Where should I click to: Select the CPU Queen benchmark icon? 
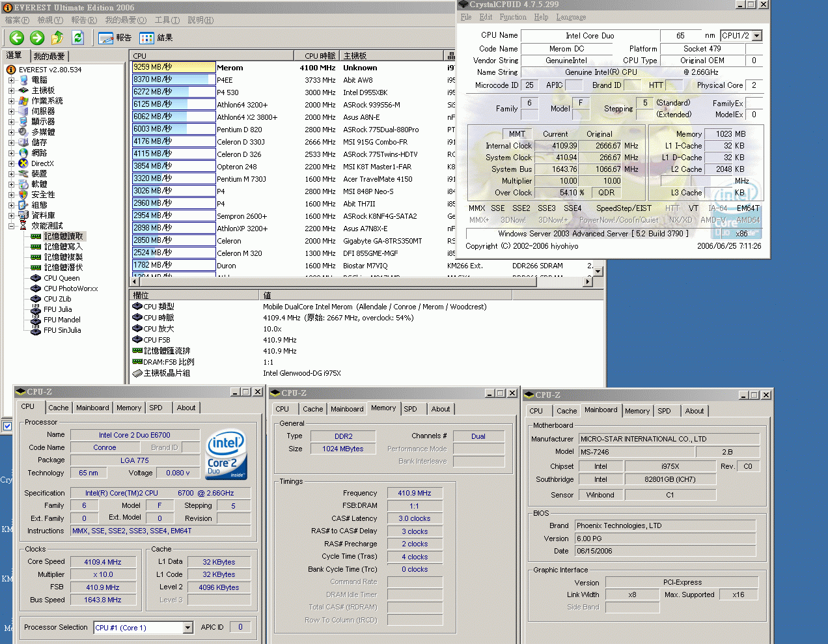(36, 278)
